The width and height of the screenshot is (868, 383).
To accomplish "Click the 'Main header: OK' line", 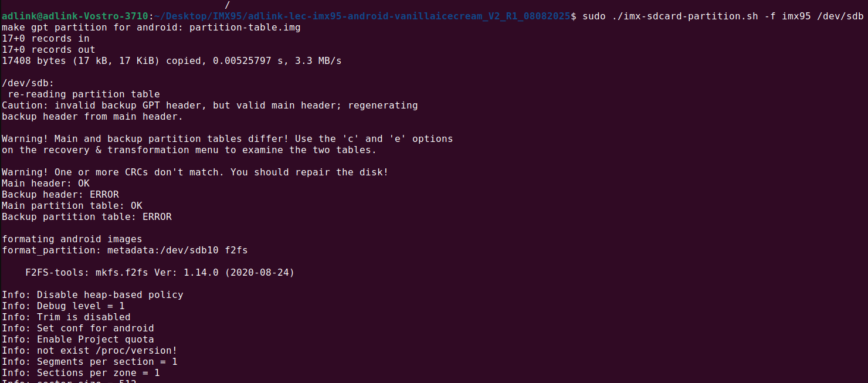I will 46,184.
